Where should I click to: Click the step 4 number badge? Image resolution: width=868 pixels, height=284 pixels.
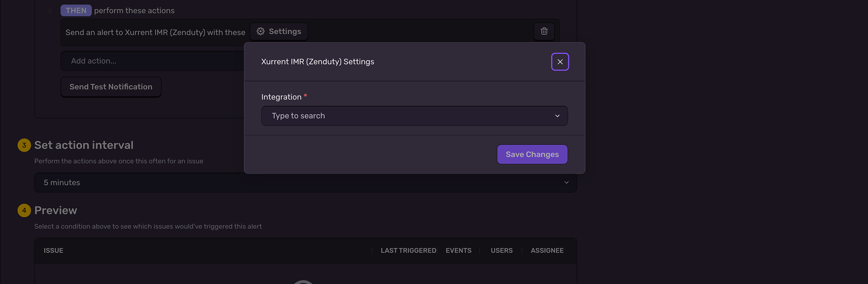coord(24,210)
